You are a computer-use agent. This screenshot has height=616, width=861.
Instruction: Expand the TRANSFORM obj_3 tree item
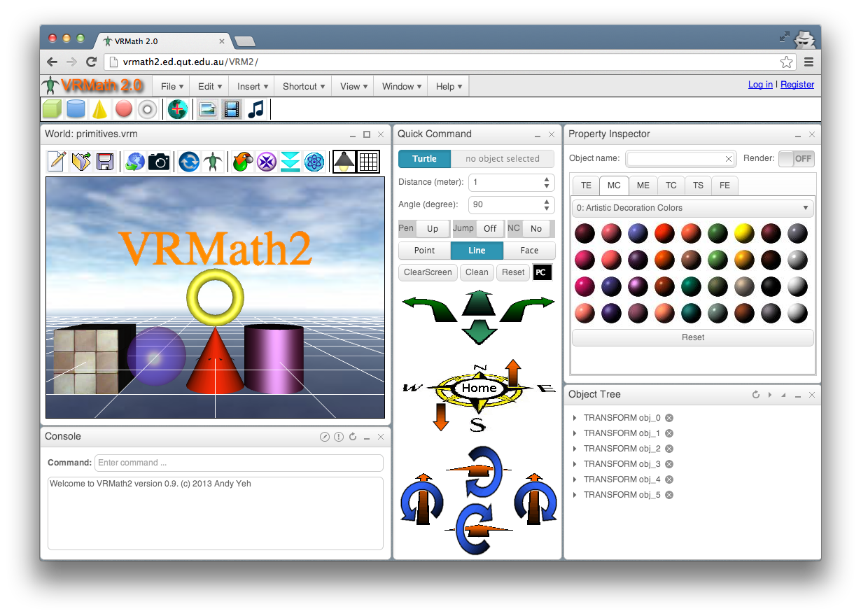click(575, 463)
